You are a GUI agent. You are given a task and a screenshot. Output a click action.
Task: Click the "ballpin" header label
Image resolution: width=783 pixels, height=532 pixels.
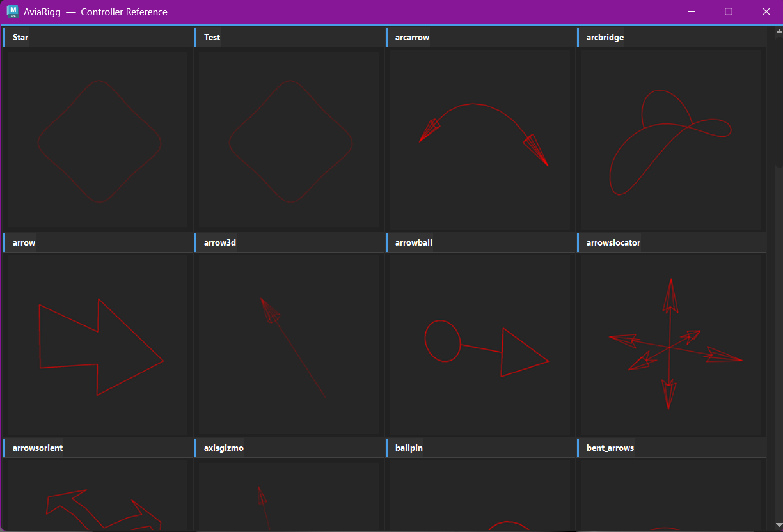(x=409, y=448)
